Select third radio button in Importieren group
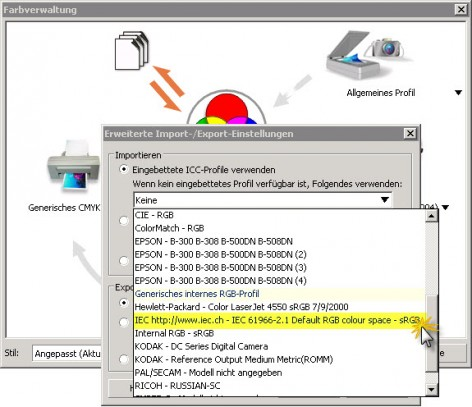This screenshot has width=472, height=407. pyautogui.click(x=124, y=260)
